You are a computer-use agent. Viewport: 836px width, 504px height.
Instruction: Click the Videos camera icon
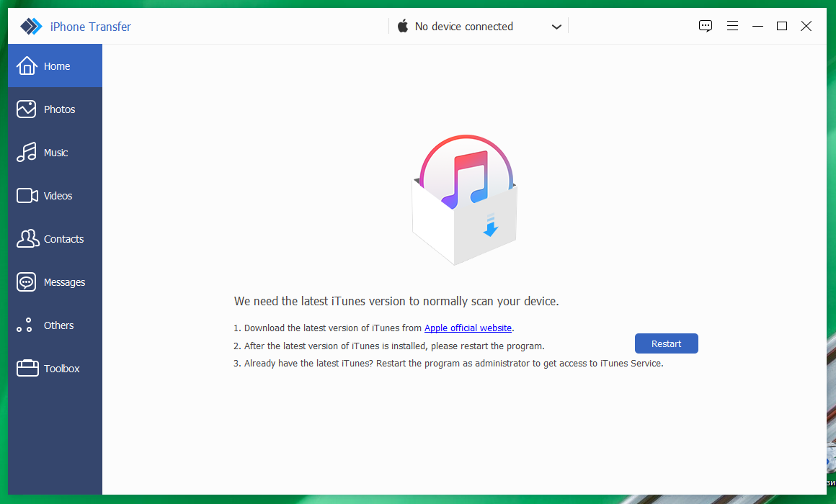27,196
